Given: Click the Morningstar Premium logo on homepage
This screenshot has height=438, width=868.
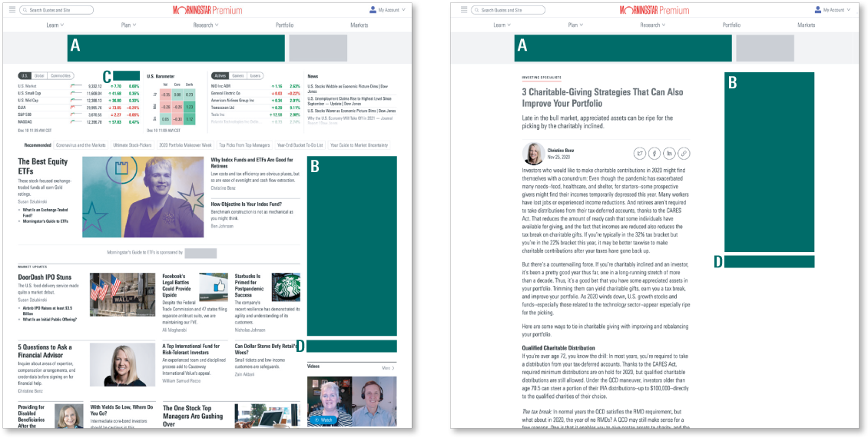Looking at the screenshot, I should pos(206,10).
